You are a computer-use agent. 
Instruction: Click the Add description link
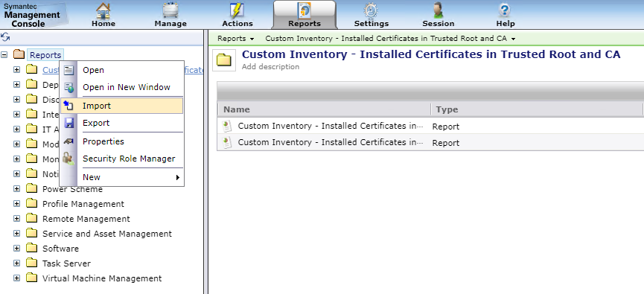(x=270, y=66)
